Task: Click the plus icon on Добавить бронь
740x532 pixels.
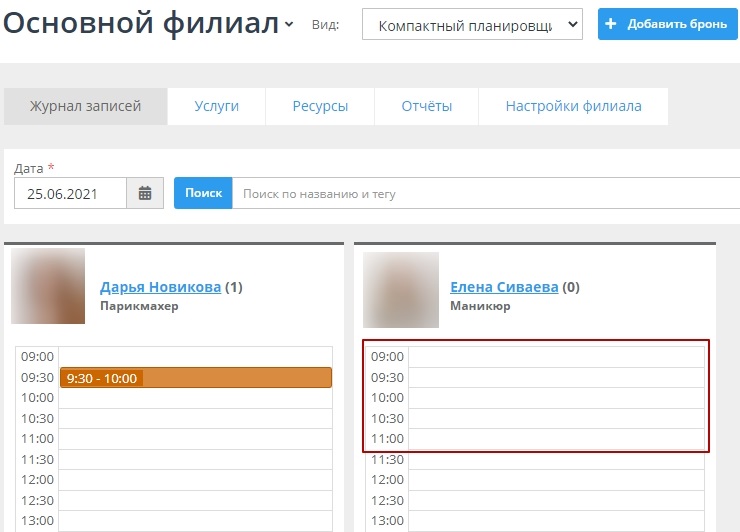Action: pos(612,25)
